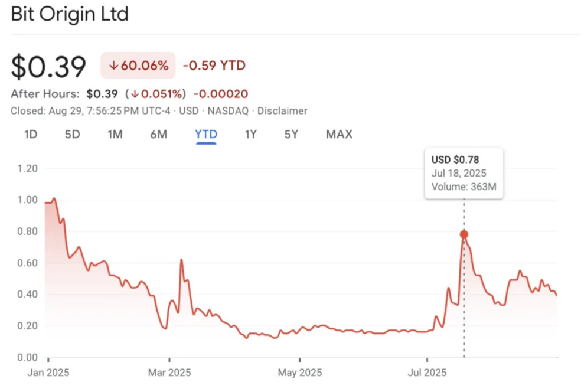Click the March spike peak on chart
The width and height of the screenshot is (581, 392).
(x=181, y=260)
